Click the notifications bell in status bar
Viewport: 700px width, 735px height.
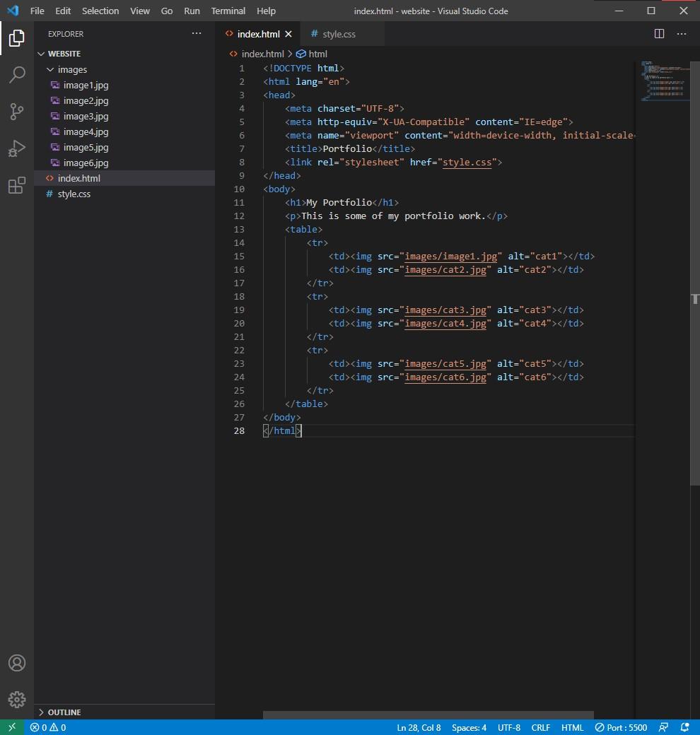(684, 727)
